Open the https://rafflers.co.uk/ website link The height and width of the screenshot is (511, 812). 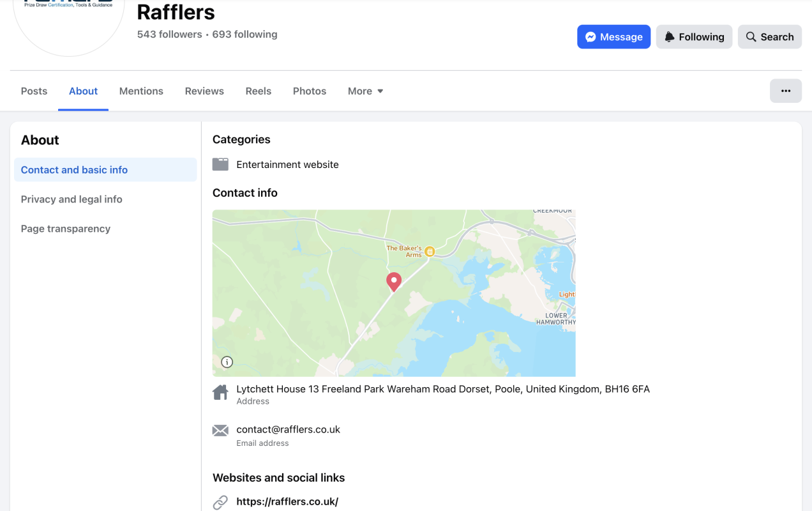click(287, 501)
